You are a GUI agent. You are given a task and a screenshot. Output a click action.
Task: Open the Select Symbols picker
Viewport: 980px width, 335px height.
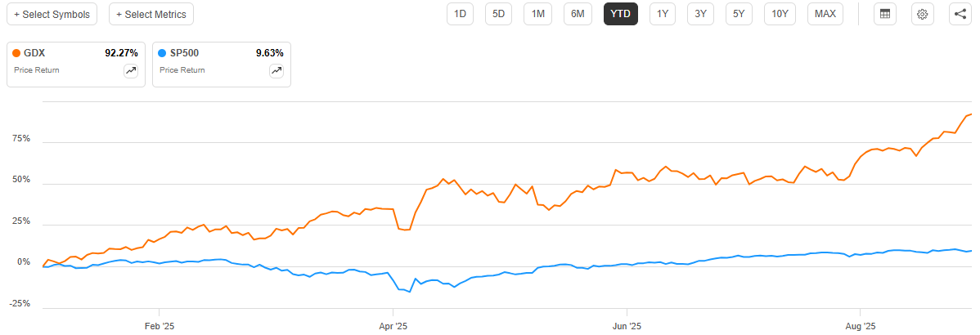pos(51,14)
